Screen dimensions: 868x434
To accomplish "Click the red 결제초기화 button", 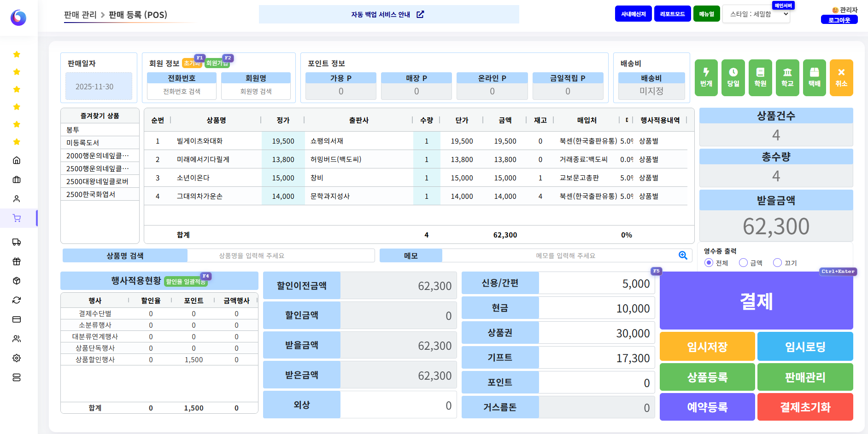I will click(x=804, y=407).
